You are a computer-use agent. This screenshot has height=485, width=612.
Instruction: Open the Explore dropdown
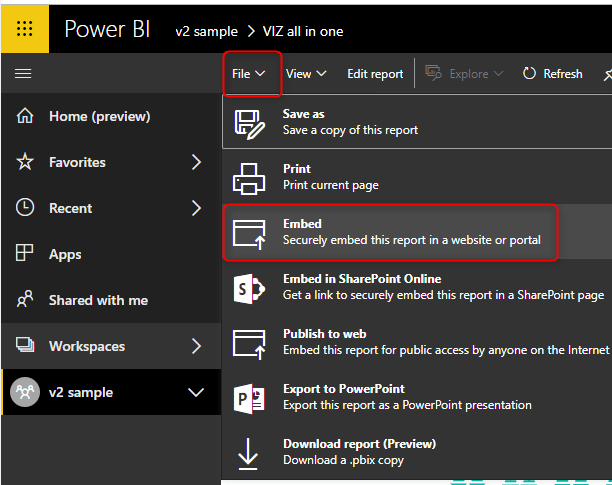pos(476,74)
